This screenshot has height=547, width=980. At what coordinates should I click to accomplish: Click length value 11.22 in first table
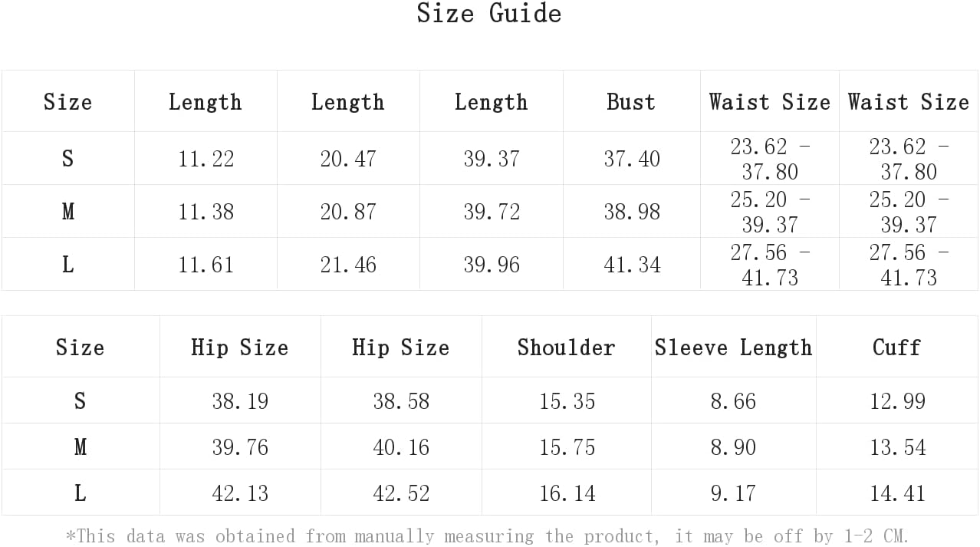[206, 159]
